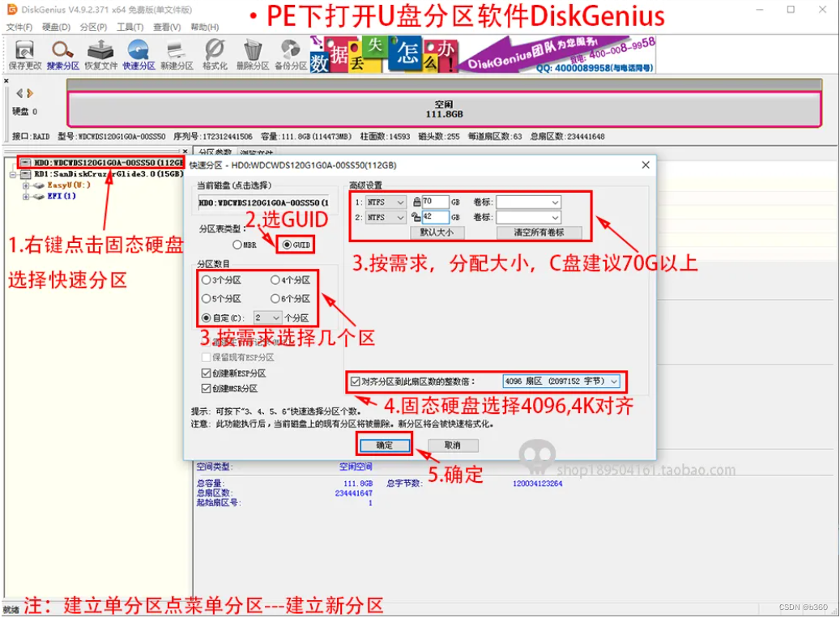The height and width of the screenshot is (618, 840).
Task: Click the RD1 SanDisk disk icon
Action: [x=26, y=174]
